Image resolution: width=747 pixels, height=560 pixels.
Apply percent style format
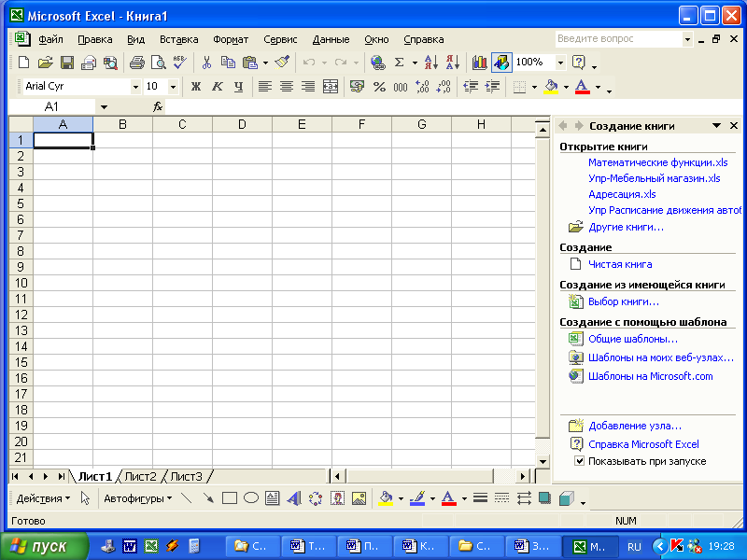[x=379, y=86]
